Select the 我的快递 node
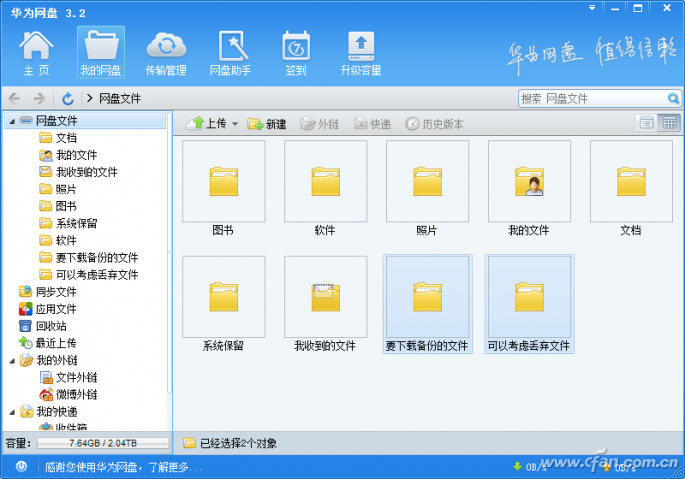Viewport: 685px width, 479px height. (48, 412)
